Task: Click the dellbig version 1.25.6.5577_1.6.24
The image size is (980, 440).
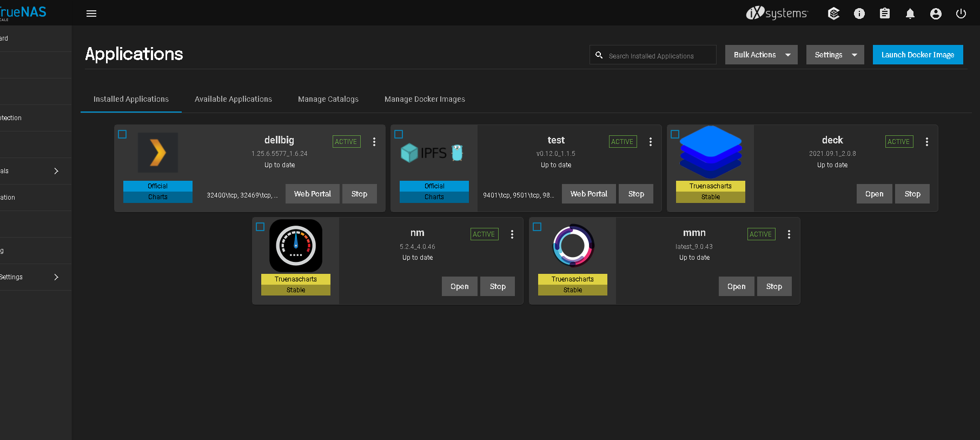Action: tap(280, 154)
